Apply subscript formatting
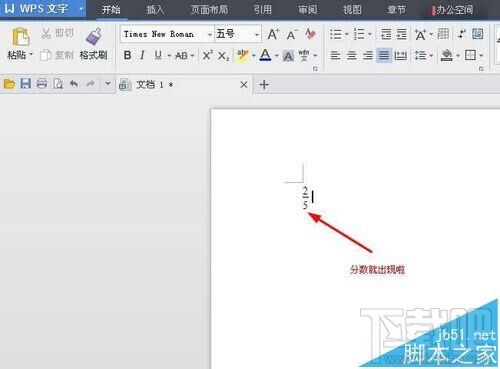This screenshot has height=369, width=500. [x=223, y=56]
